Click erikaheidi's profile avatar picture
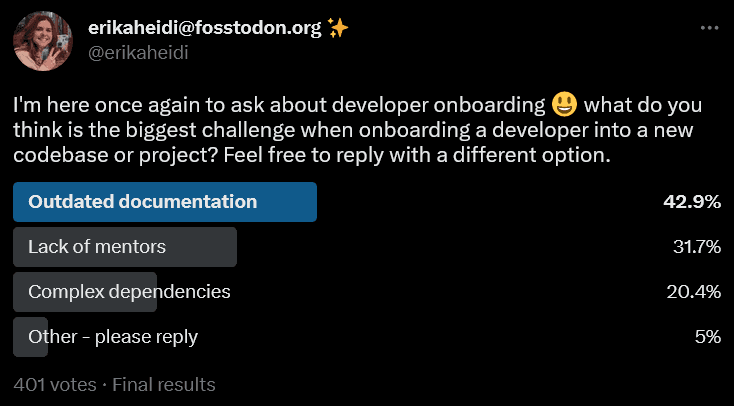The height and width of the screenshot is (406, 734). (41, 40)
